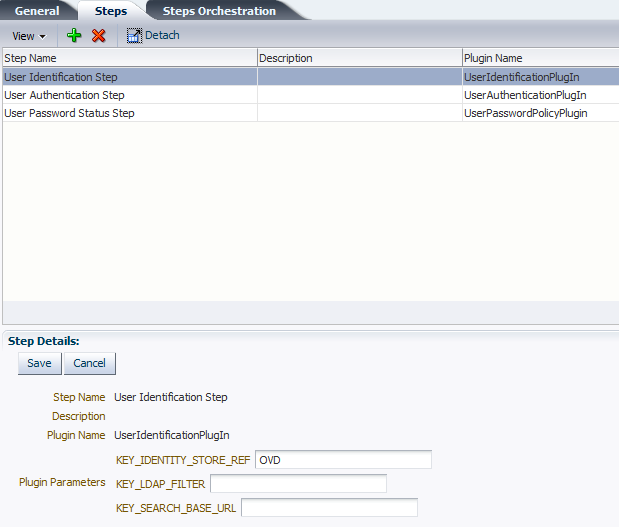Click the UserPasswordPolicyPlugin table cell
Viewport: 619px width, 527px height.
540,113
